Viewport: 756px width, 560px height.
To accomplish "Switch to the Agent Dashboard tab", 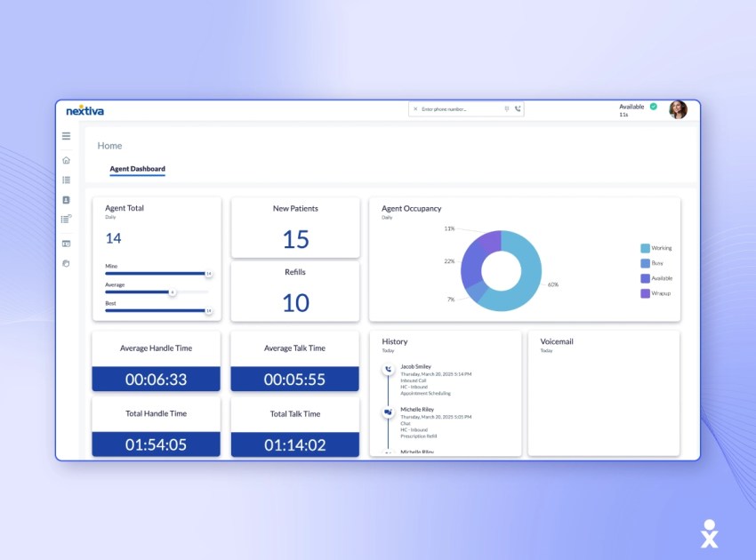I will click(x=137, y=169).
